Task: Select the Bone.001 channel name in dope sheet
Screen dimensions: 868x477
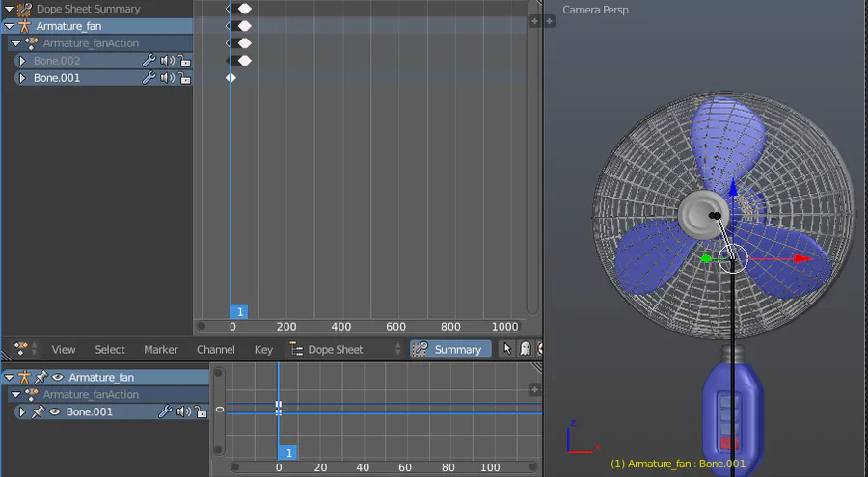Action: pos(57,78)
